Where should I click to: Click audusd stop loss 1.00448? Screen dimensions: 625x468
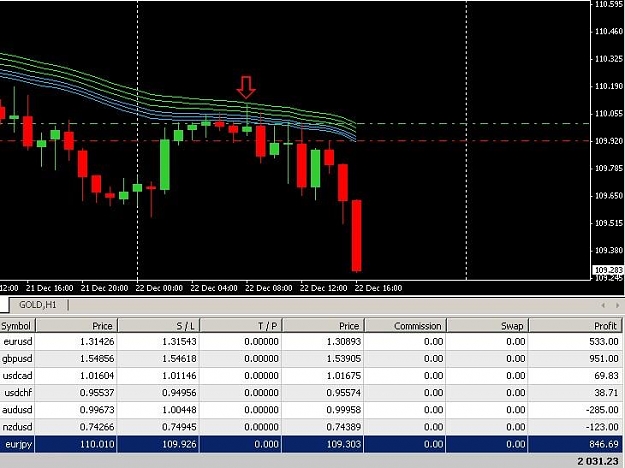(179, 410)
